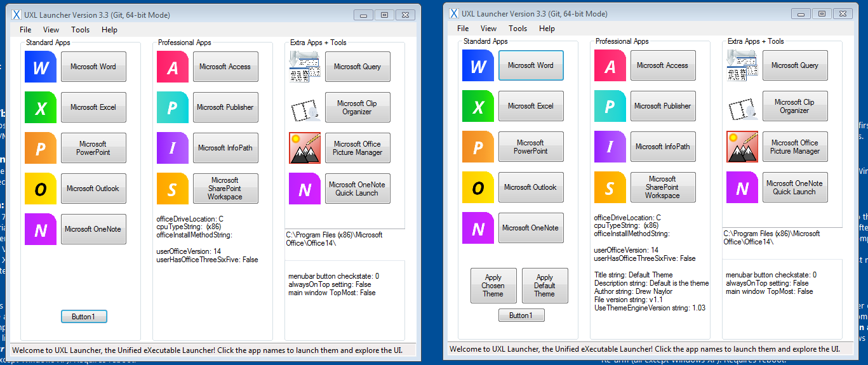
Task: Launch Microsoft Excel button in left window
Action: coord(93,107)
